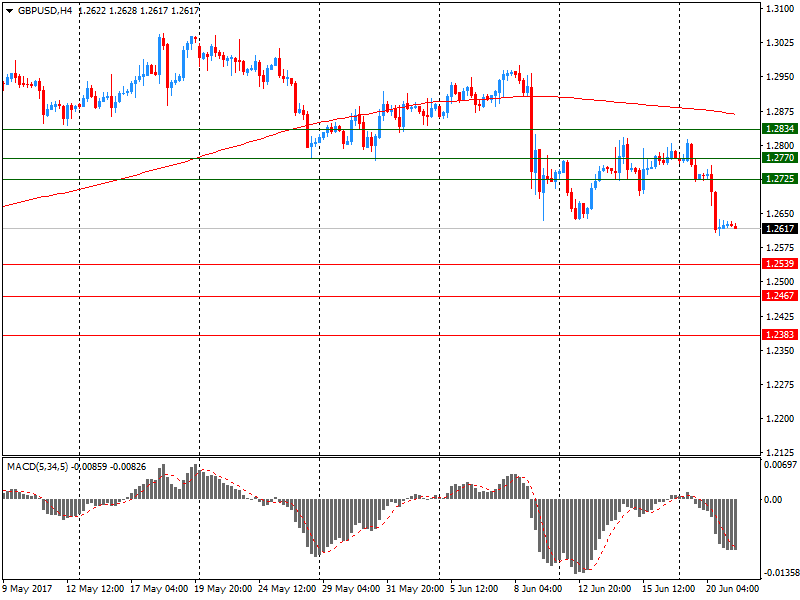This screenshot has width=800, height=600.
Task: Click the MACD values -0.00859 -0.00826
Action: pos(109,467)
